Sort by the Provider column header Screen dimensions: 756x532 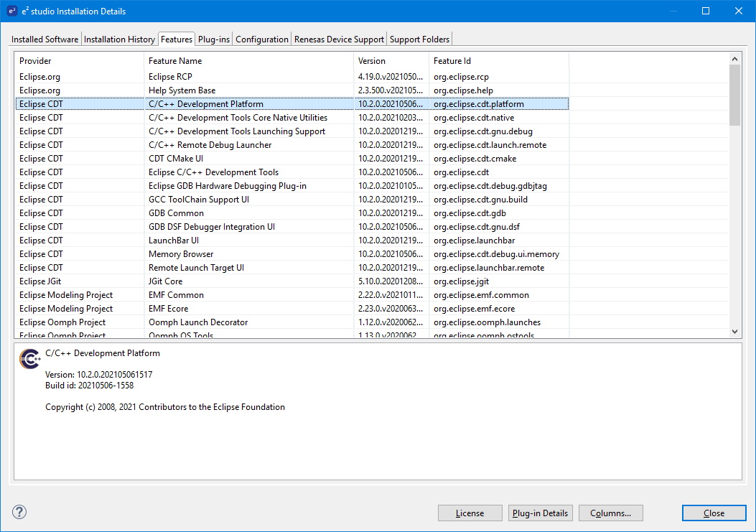[x=79, y=61]
